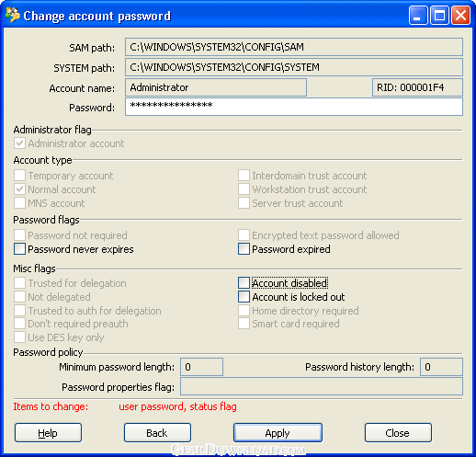
Task: Click the 'Account type' section heading
Action: (42, 160)
